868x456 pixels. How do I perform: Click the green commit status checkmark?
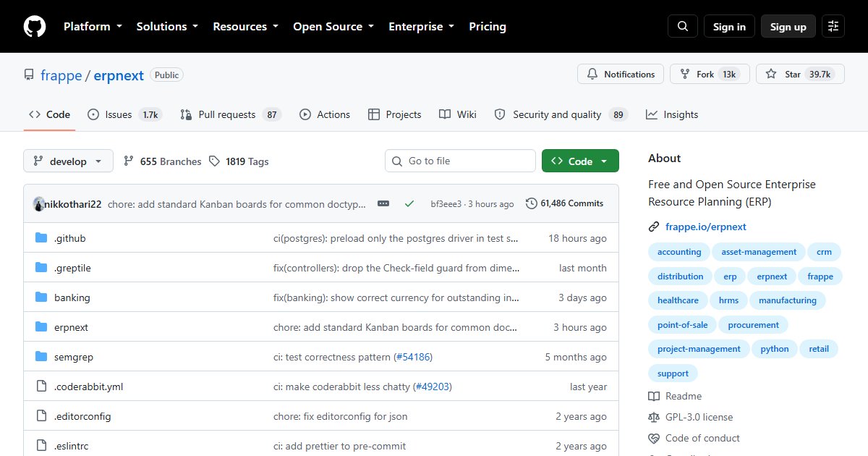point(409,204)
